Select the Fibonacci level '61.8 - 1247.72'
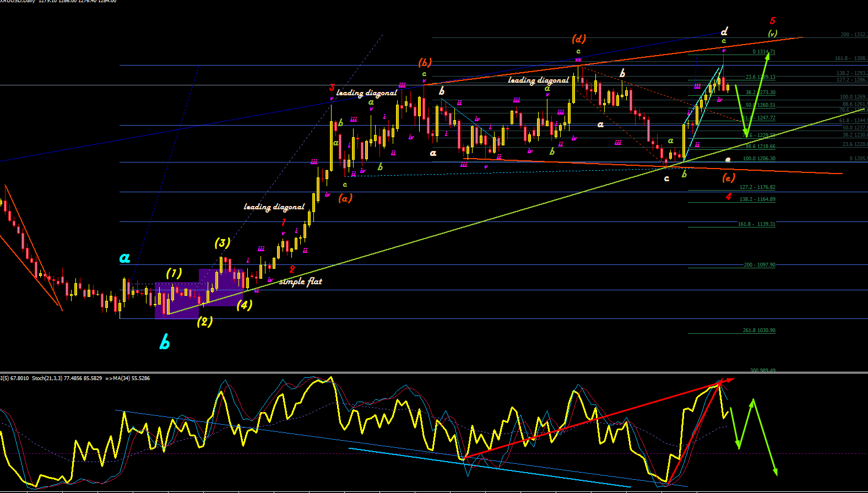This screenshot has width=868, height=493. click(759, 118)
